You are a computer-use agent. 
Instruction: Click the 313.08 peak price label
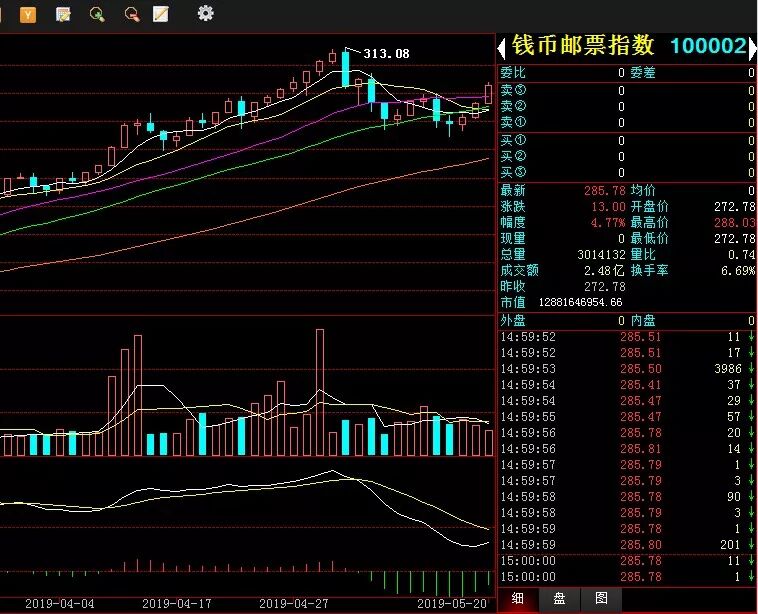click(x=386, y=54)
